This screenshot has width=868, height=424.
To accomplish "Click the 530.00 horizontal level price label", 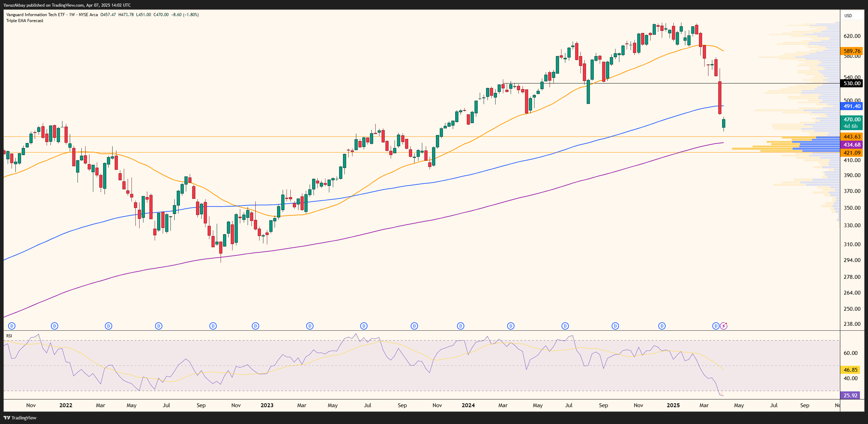I will [x=851, y=83].
